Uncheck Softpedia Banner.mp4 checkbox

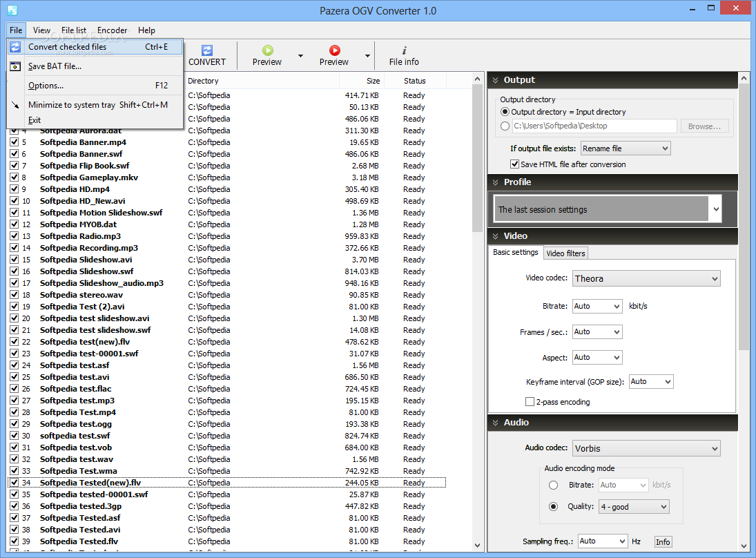tap(14, 142)
